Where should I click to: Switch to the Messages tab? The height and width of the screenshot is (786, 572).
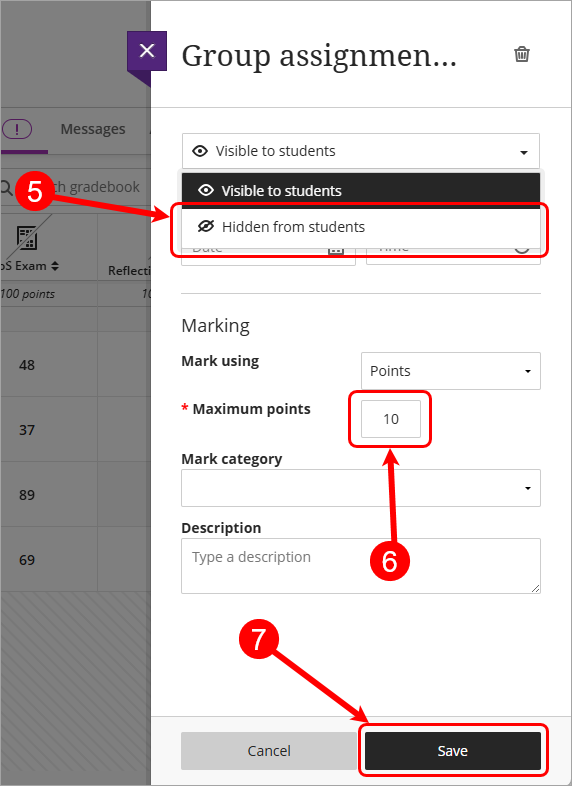pos(93,129)
